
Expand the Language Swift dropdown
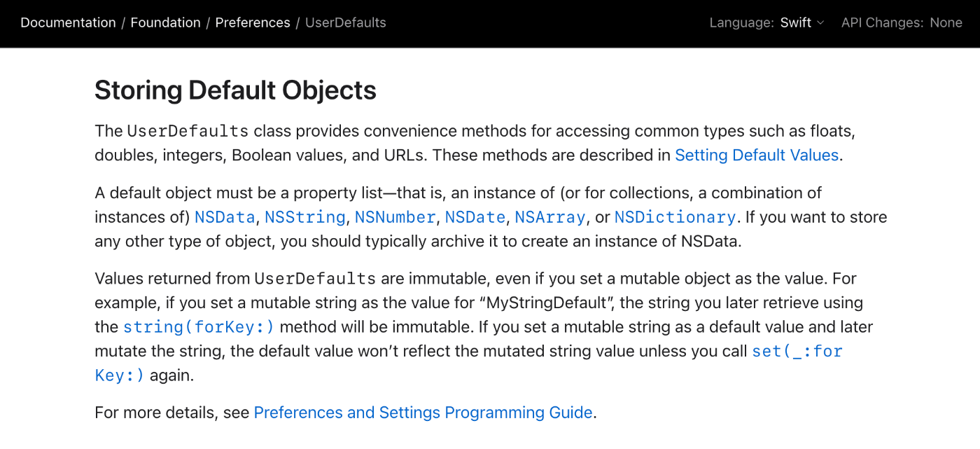[802, 22]
